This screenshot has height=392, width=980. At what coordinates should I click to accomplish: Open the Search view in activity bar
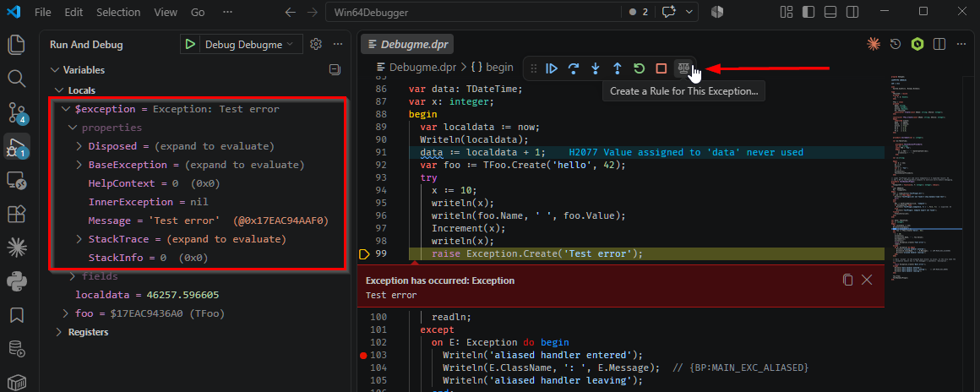pos(16,79)
